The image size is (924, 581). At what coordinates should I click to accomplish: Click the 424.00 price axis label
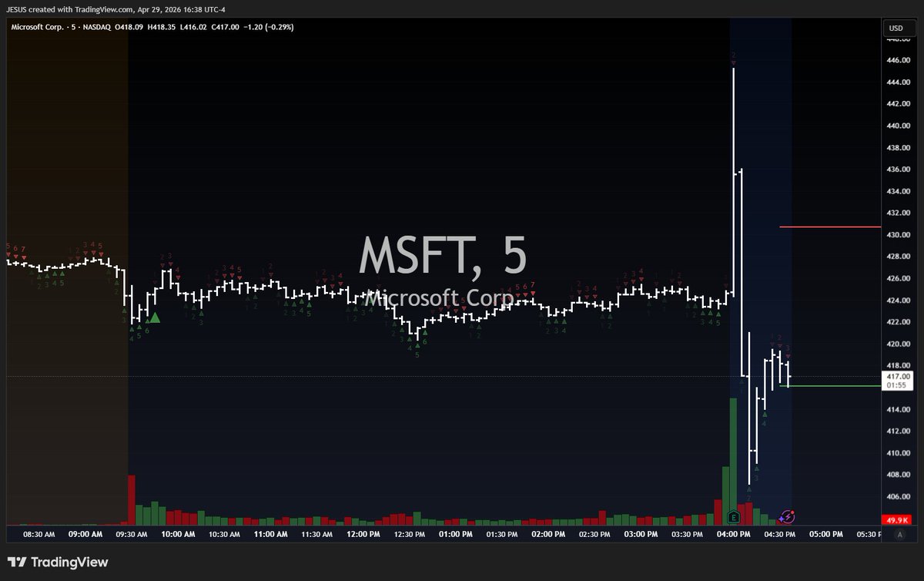[898, 301]
